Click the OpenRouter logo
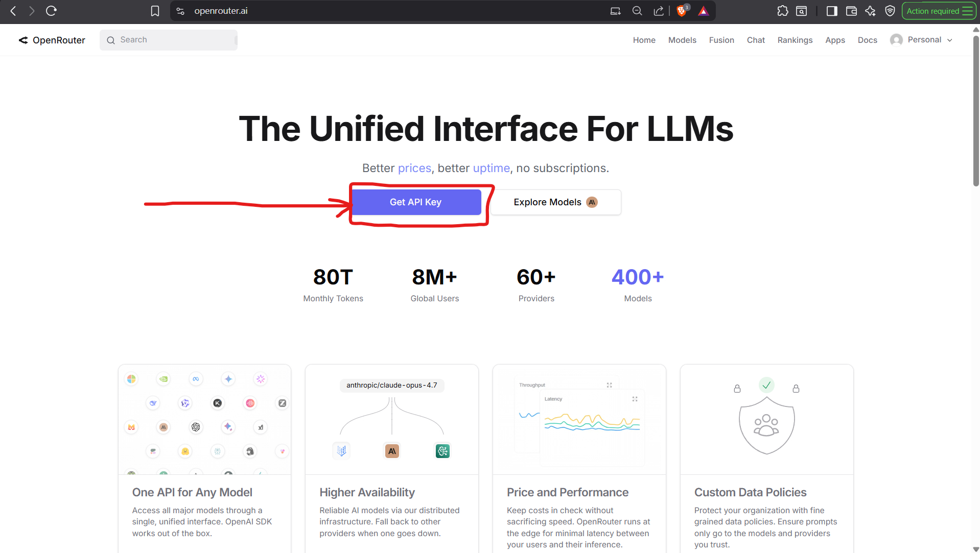The image size is (980, 553). pos(23,40)
